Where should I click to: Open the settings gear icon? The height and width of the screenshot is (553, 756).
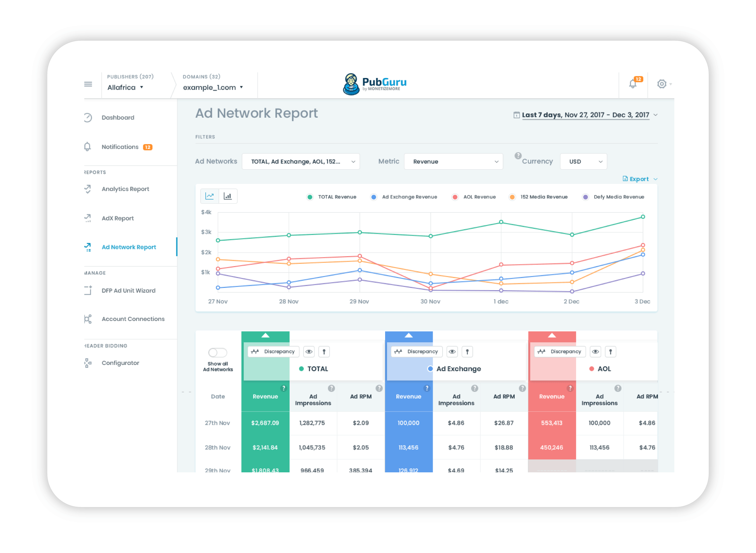(x=661, y=84)
